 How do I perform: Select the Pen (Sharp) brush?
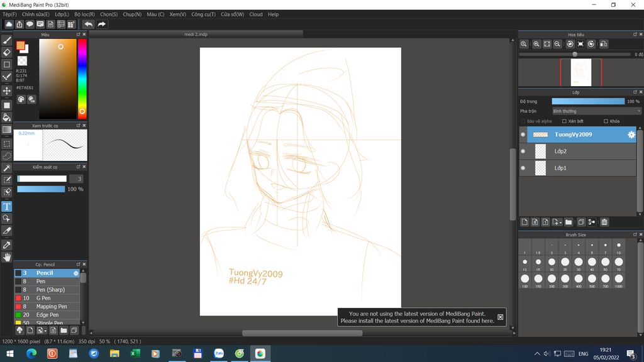point(47,290)
